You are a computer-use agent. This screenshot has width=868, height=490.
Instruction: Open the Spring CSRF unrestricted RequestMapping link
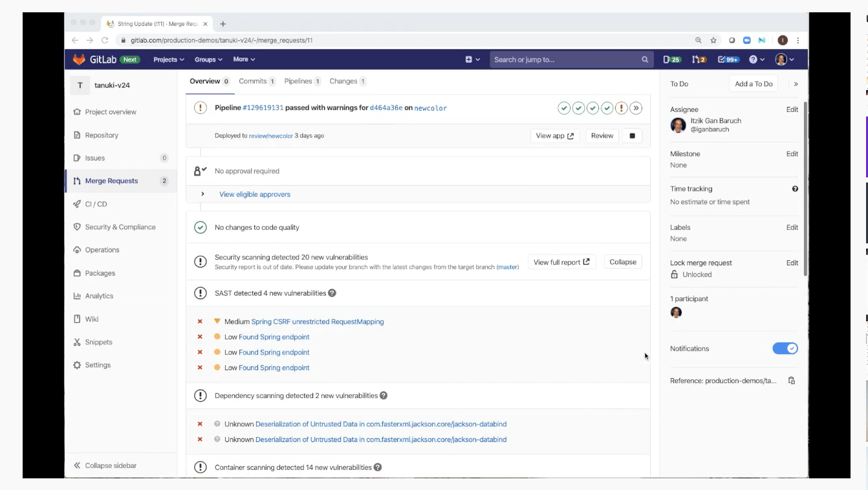[x=317, y=322]
